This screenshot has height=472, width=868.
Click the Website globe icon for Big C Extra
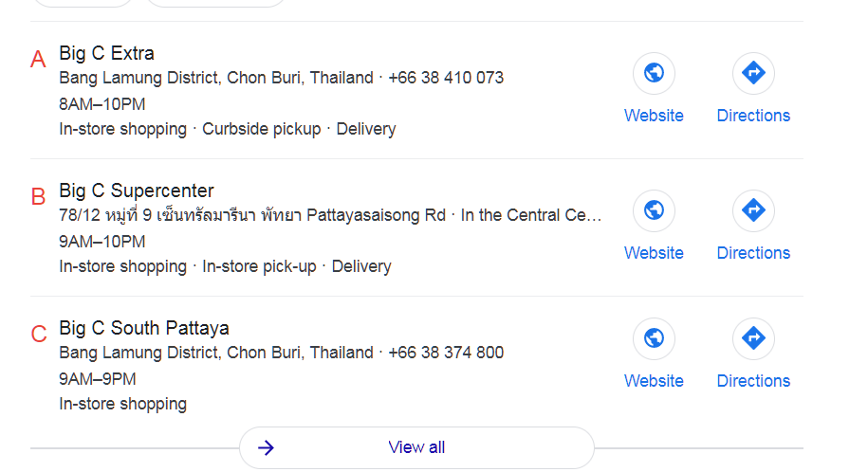click(x=654, y=73)
